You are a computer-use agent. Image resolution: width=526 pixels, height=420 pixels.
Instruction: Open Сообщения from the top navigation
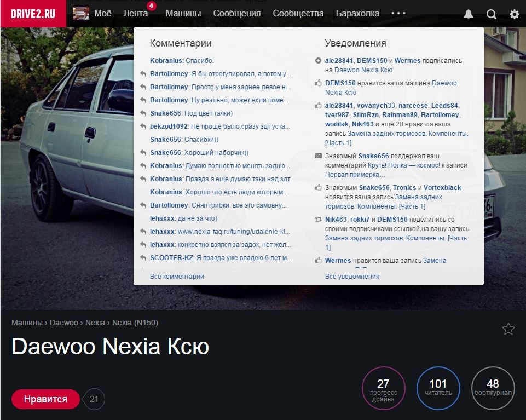tap(238, 13)
